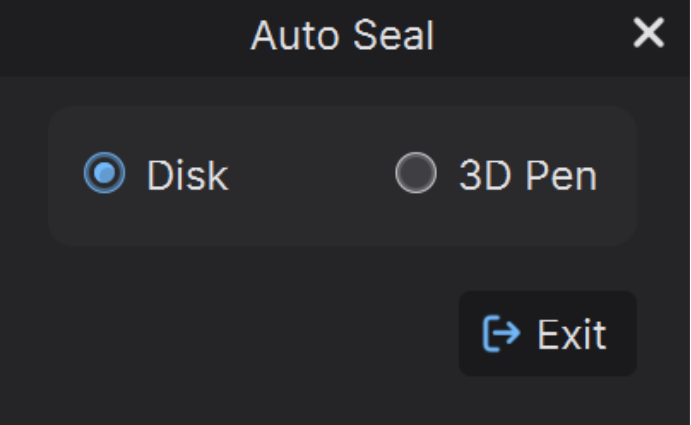
Task: Click the "Auto Seal" heading text
Action: (x=343, y=36)
